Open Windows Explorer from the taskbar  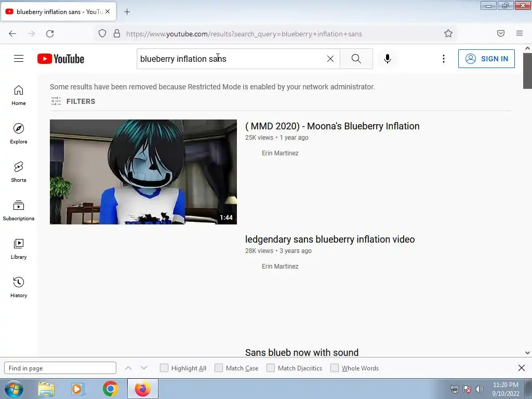point(46,389)
